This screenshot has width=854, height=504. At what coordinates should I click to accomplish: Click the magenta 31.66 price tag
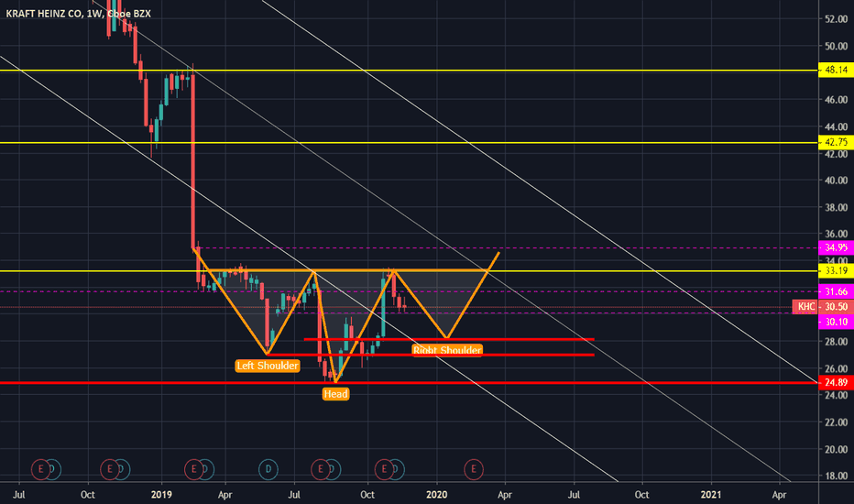[836, 291]
